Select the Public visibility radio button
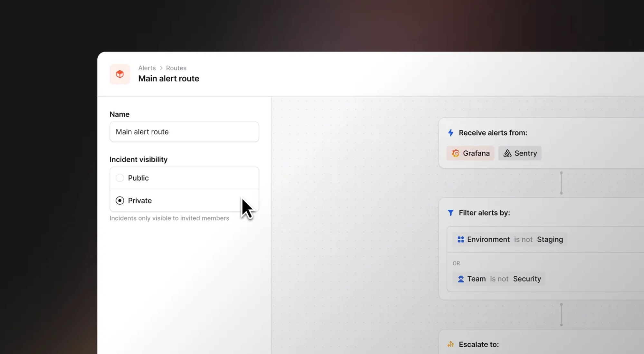The height and width of the screenshot is (354, 644). (x=120, y=178)
